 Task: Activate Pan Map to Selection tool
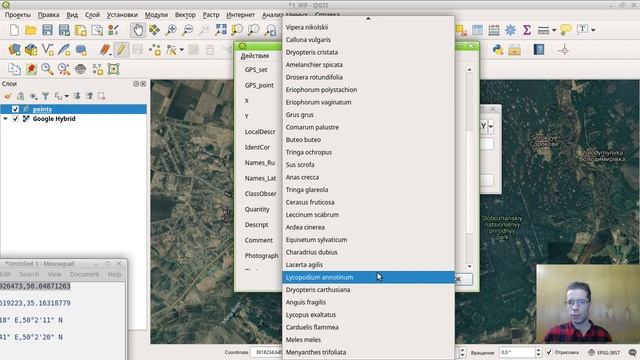click(x=154, y=30)
